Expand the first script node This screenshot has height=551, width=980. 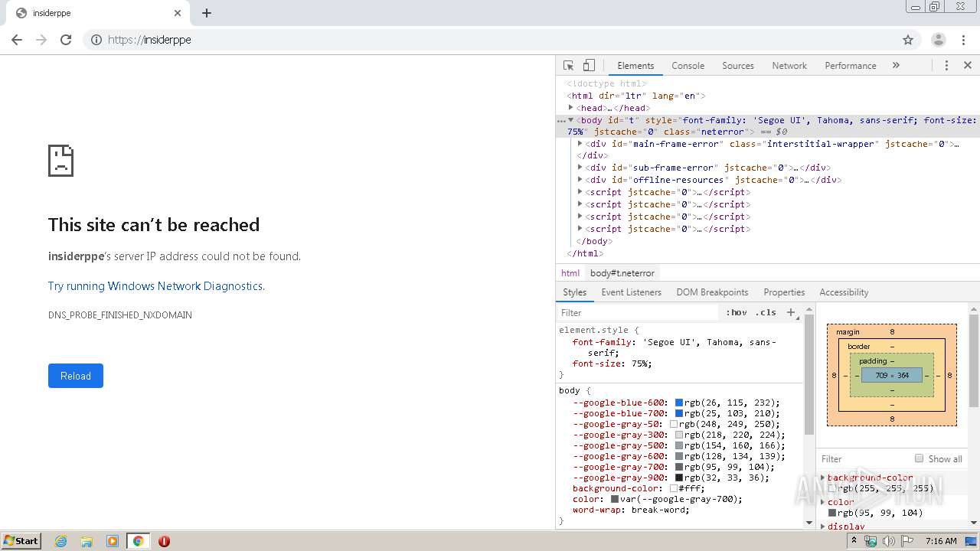click(x=580, y=192)
